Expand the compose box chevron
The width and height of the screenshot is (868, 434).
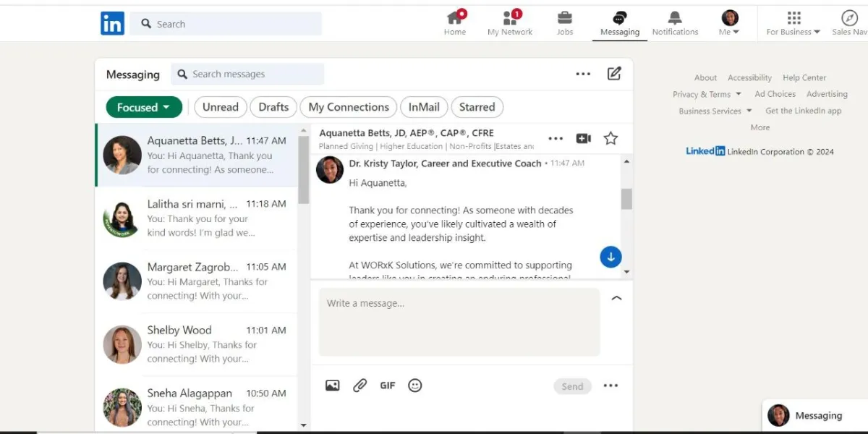click(x=616, y=298)
